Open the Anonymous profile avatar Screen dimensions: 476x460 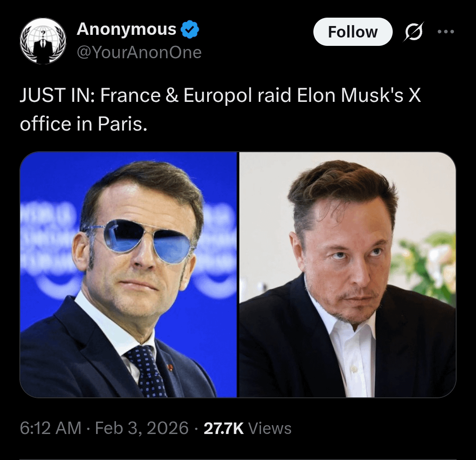[x=43, y=41]
